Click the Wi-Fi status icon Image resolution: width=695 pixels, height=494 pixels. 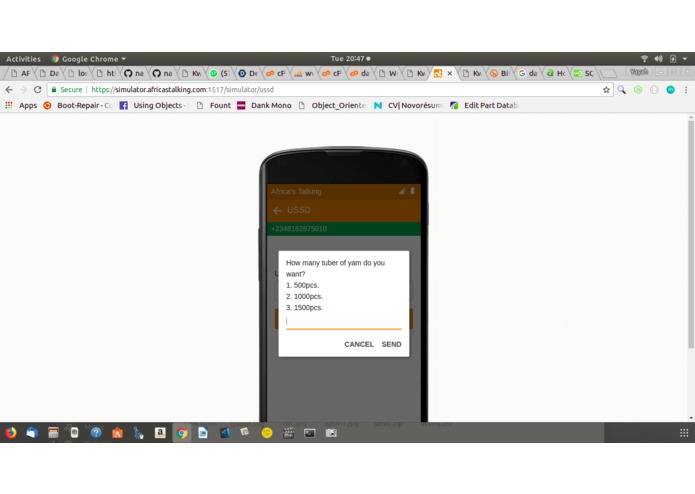[644, 59]
